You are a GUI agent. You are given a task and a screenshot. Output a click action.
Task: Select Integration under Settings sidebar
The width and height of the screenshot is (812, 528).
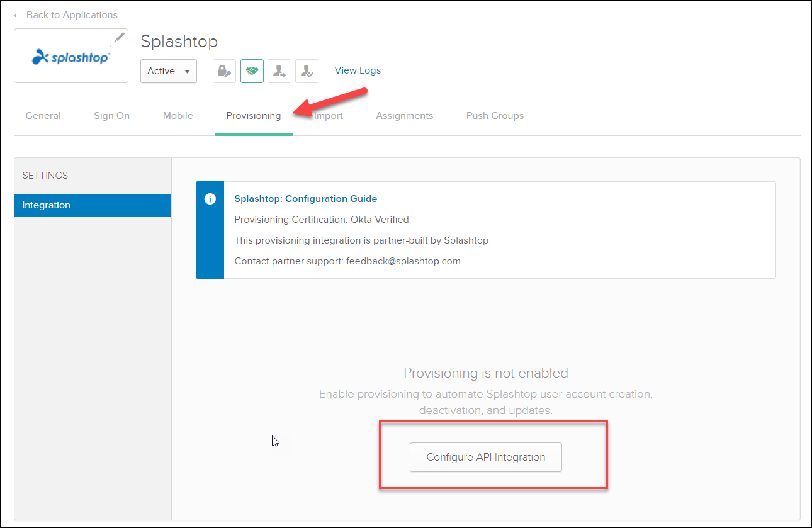47,205
